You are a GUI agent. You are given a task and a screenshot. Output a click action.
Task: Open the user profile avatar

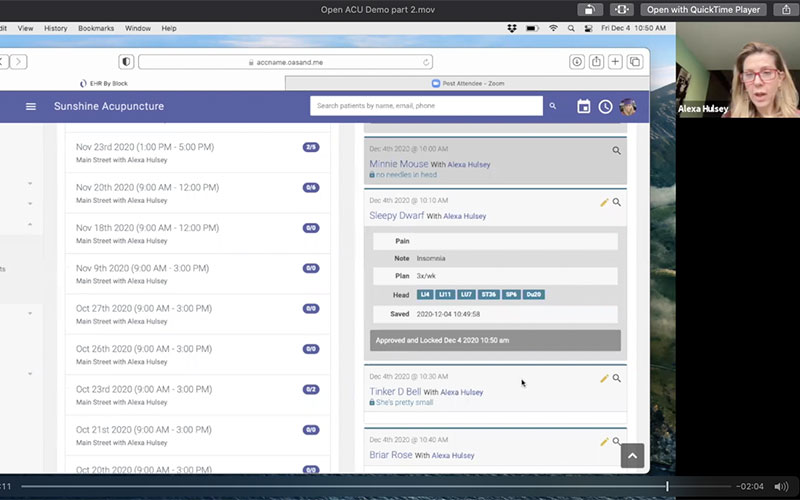(x=628, y=106)
